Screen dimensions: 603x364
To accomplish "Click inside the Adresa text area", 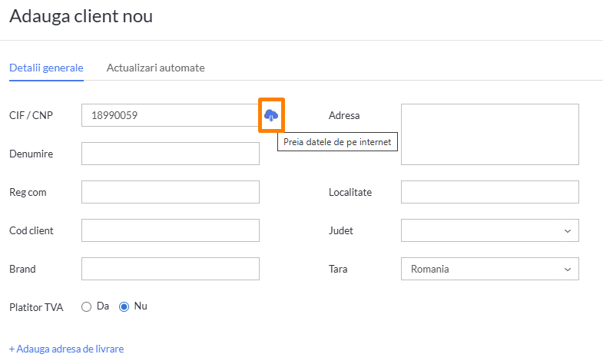I will coord(489,134).
